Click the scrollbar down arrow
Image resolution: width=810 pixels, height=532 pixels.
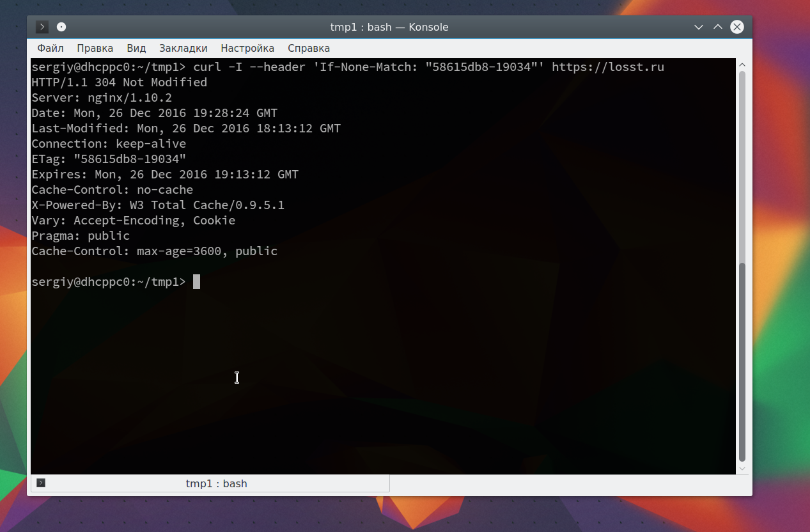(x=742, y=468)
